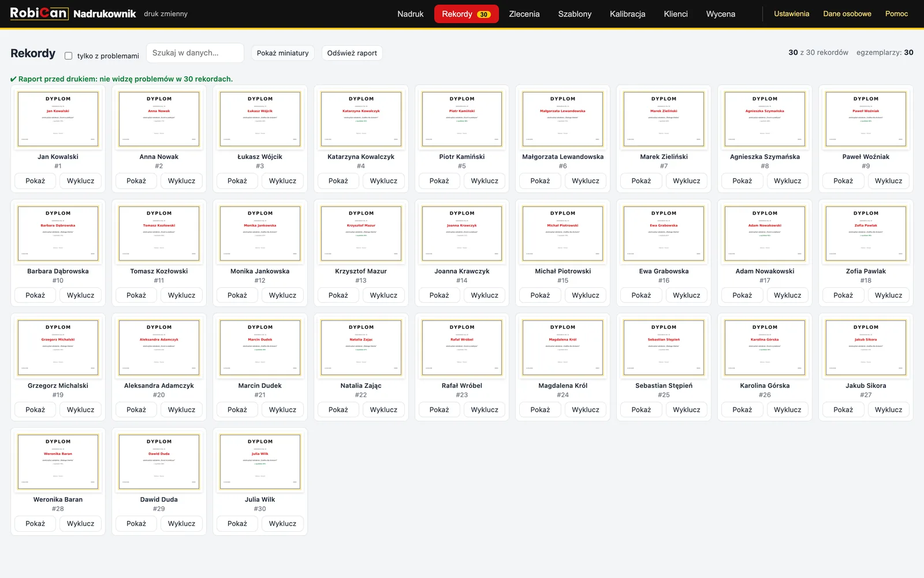Select Tomasz Kozłowski's diploma thumbnail
Image resolution: width=924 pixels, height=578 pixels.
point(159,234)
